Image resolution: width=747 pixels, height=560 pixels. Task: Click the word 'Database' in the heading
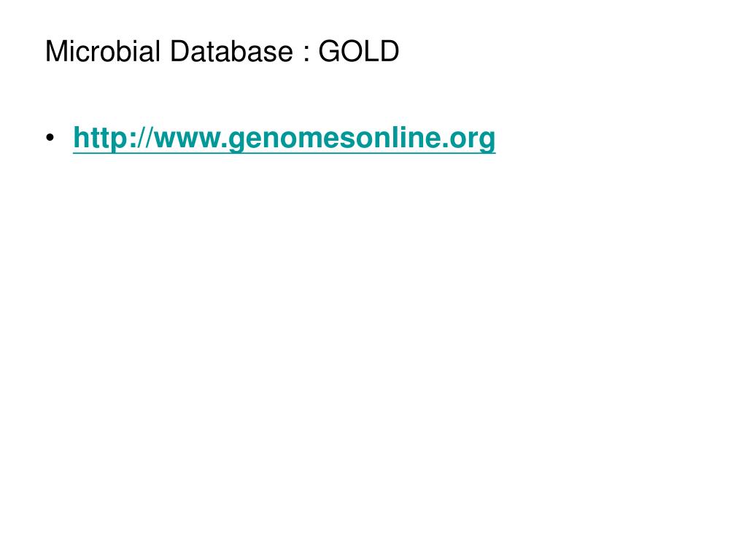coord(231,51)
